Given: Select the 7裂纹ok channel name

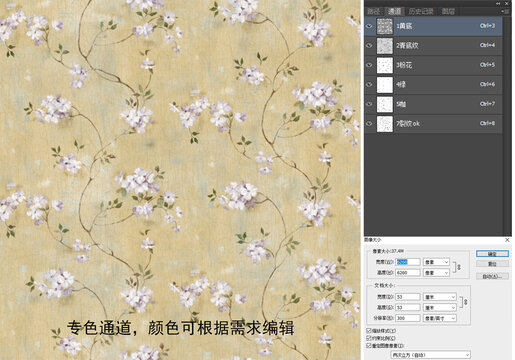Looking at the screenshot, I should click(x=408, y=124).
